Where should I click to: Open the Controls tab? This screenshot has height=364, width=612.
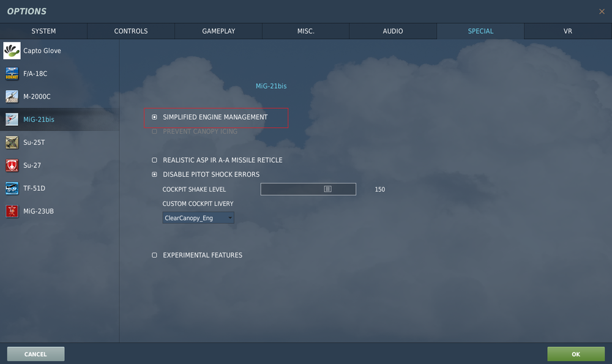tap(131, 31)
